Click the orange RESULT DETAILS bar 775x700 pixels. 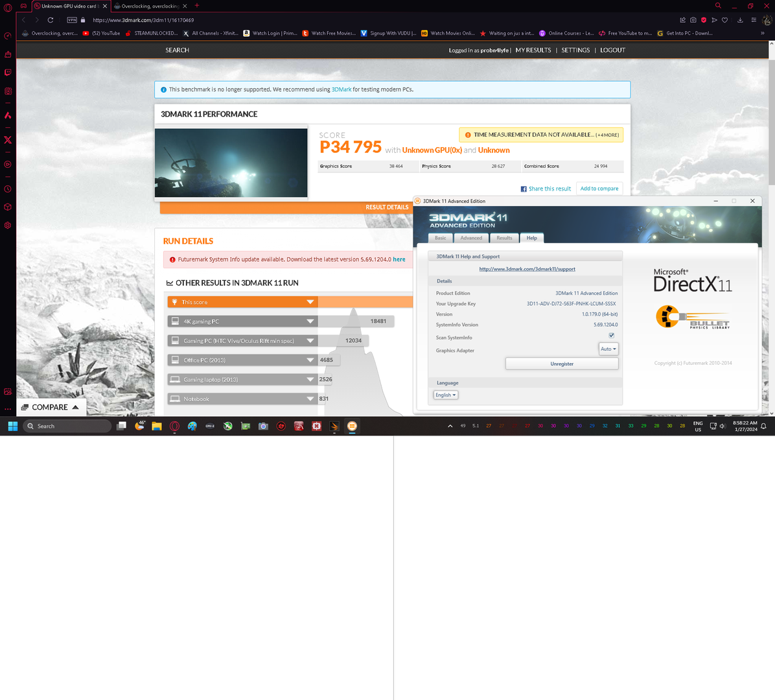click(x=286, y=207)
